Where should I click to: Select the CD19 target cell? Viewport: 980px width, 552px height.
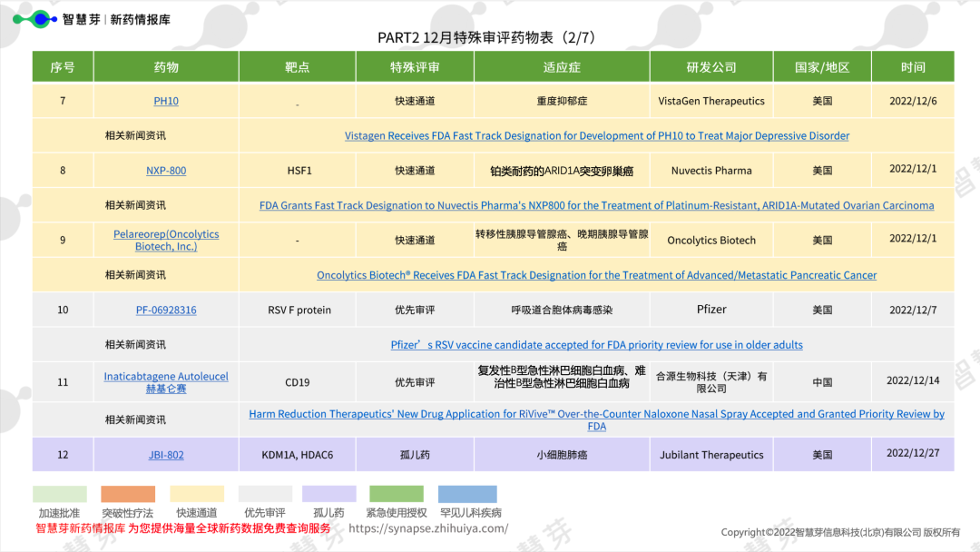[298, 382]
